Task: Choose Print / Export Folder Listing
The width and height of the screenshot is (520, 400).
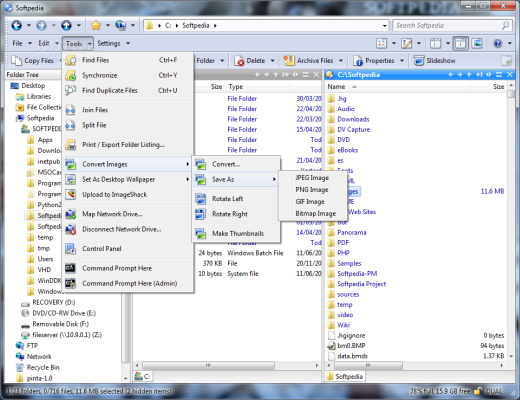Action: (x=128, y=145)
